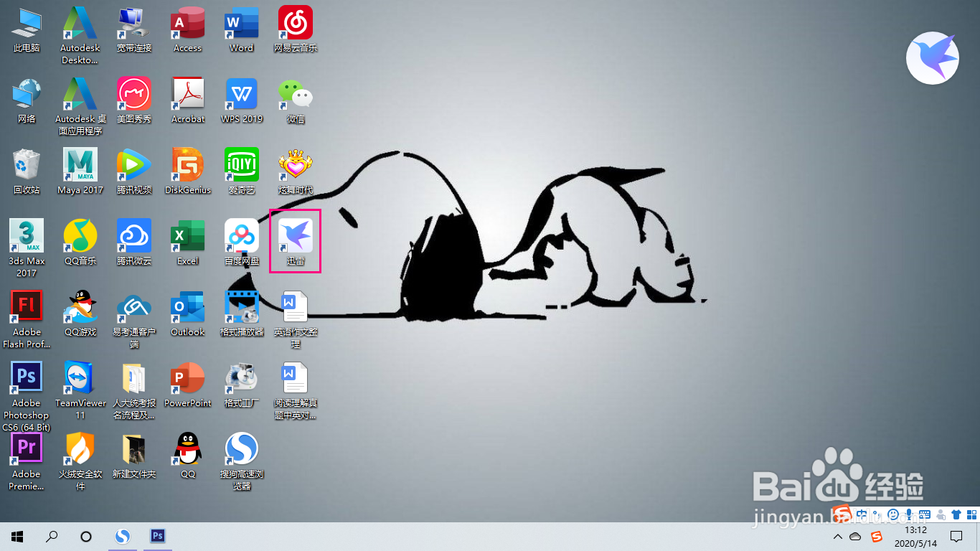Click the 炫舞时代 desktop icon

tap(296, 172)
